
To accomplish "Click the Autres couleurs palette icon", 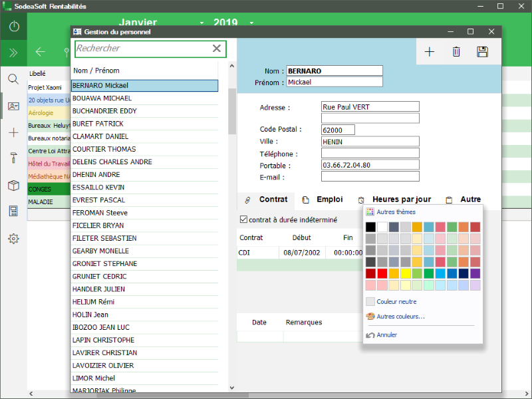I will pyautogui.click(x=370, y=317).
